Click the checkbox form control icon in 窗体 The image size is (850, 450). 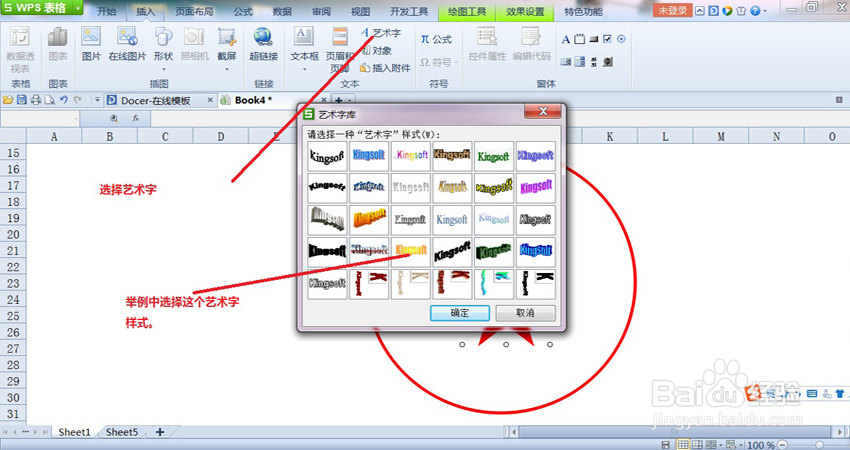[x=607, y=39]
